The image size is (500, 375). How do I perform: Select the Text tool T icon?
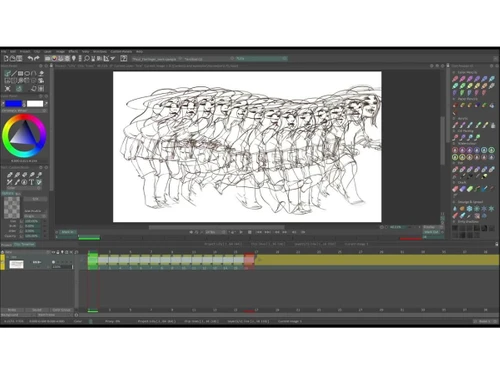(x=31, y=182)
